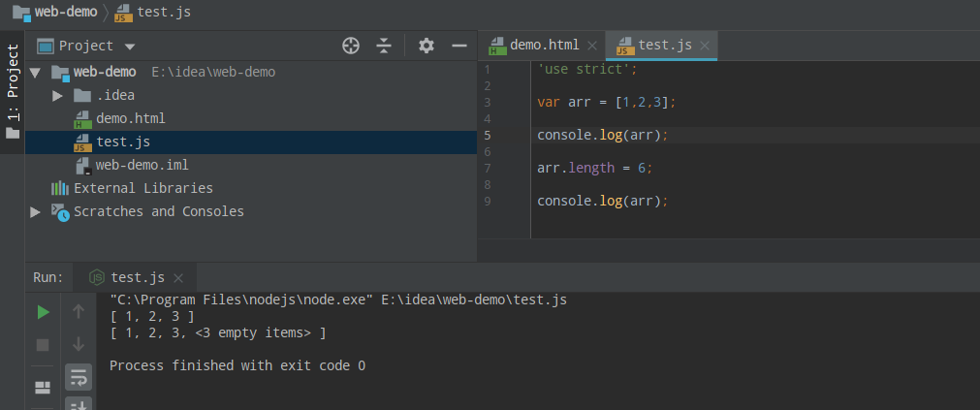
Task: Click the web-demo module folder icon in tree
Action: pos(60,73)
